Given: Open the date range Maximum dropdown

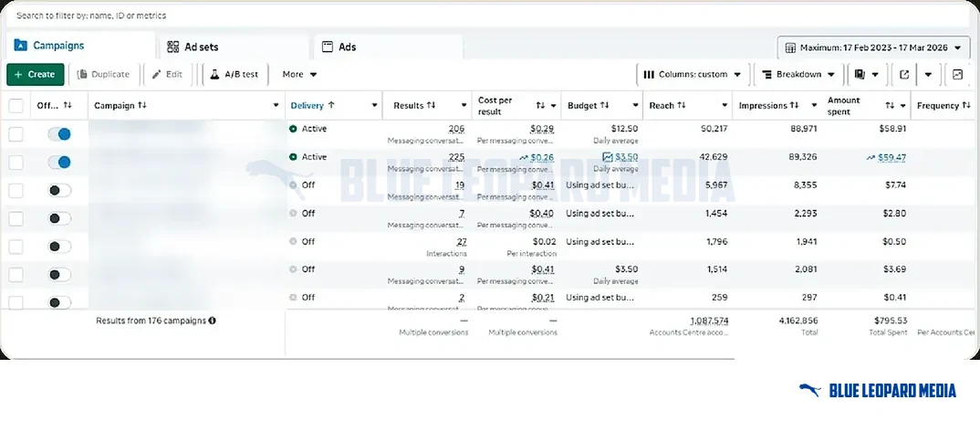Looking at the screenshot, I should coord(873,47).
